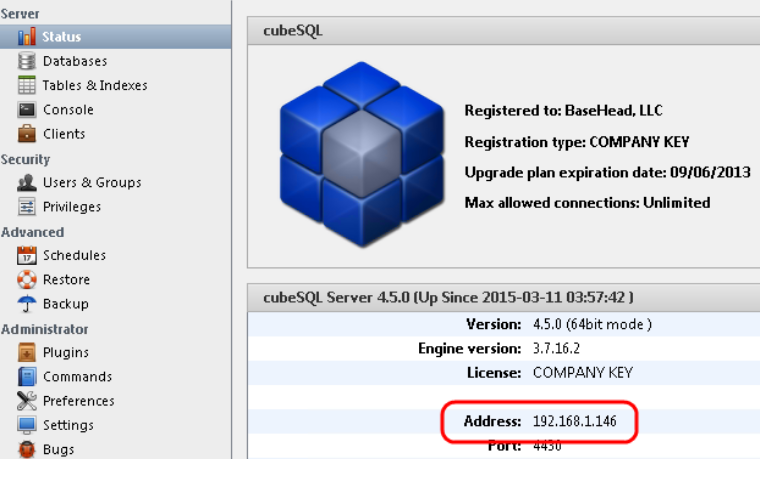Click 'Max allowed connections: Unlimited' text

point(587,203)
